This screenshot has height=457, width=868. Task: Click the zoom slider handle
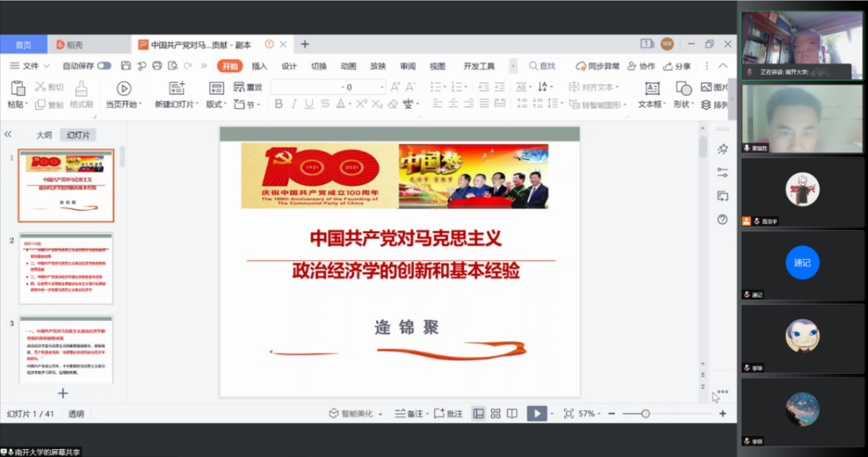pos(645,414)
